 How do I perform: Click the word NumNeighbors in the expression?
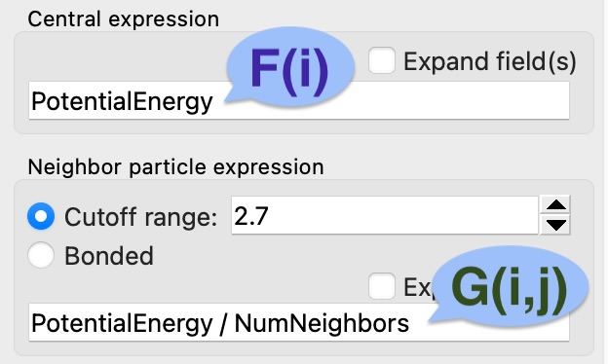tap(322, 323)
